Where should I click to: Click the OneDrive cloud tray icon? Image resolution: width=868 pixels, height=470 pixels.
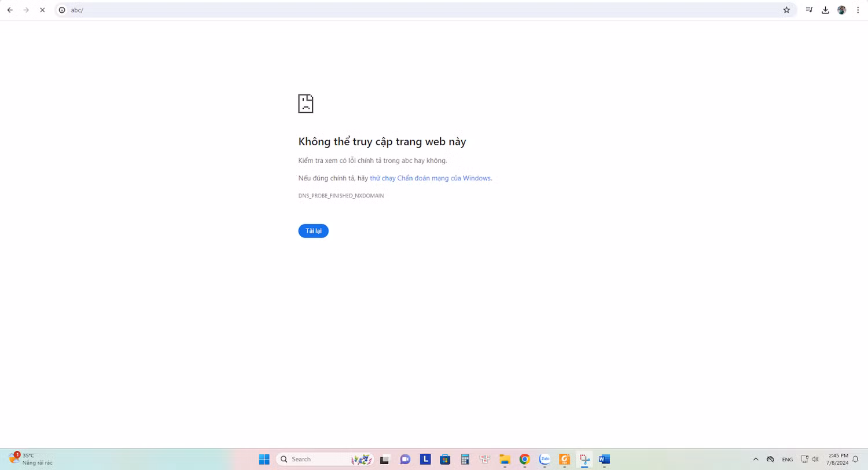tap(770, 459)
